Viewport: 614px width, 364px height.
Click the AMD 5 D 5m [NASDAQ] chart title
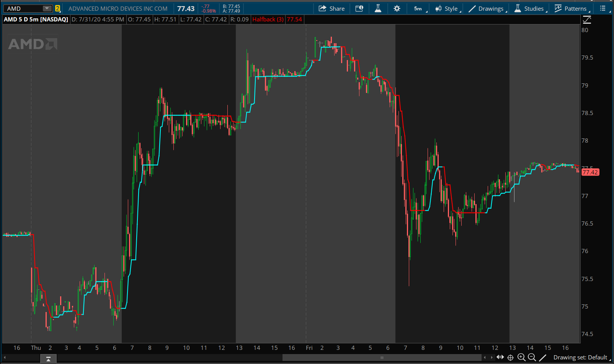pos(36,19)
